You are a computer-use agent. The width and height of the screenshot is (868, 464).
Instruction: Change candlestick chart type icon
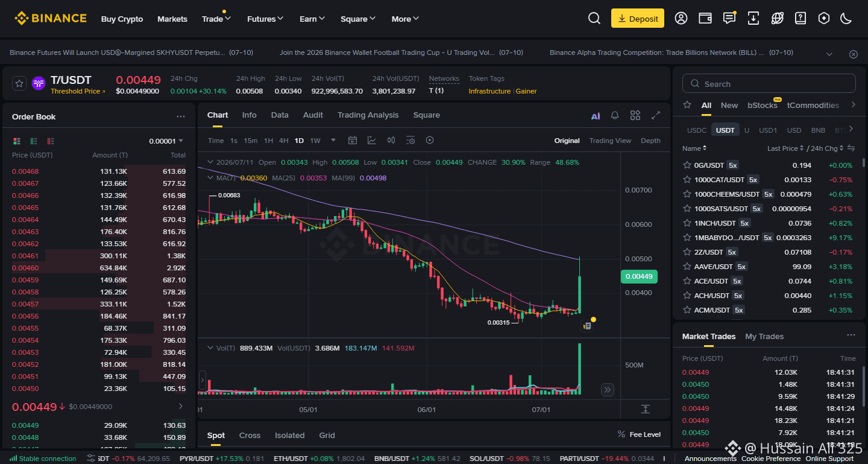pyautogui.click(x=391, y=141)
